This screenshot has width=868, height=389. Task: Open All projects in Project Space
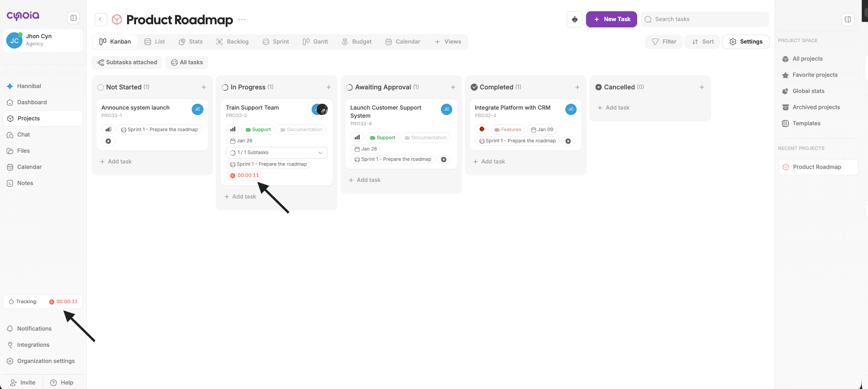pyautogui.click(x=807, y=59)
